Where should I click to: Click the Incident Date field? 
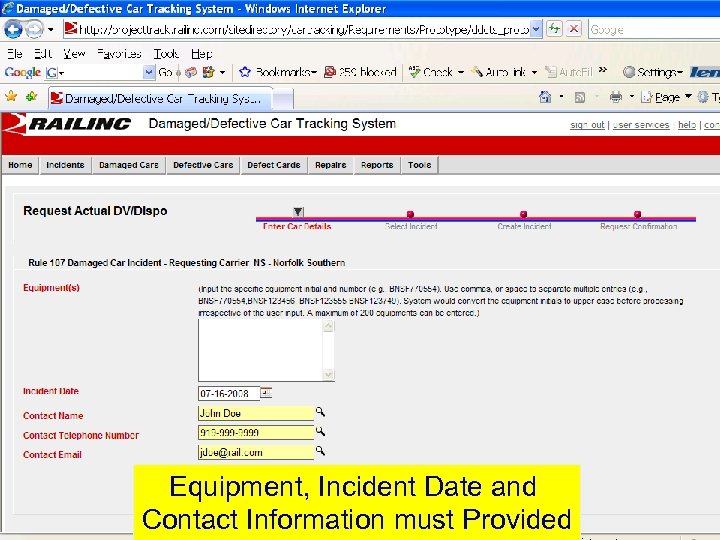pyautogui.click(x=229, y=394)
